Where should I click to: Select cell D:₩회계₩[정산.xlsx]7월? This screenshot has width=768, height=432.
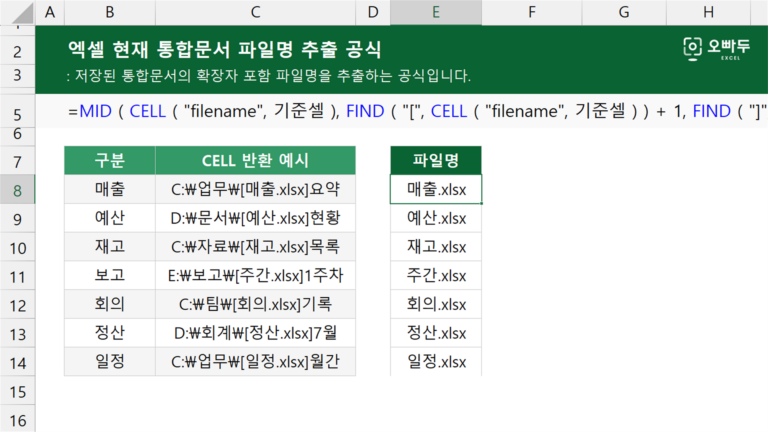coord(255,333)
